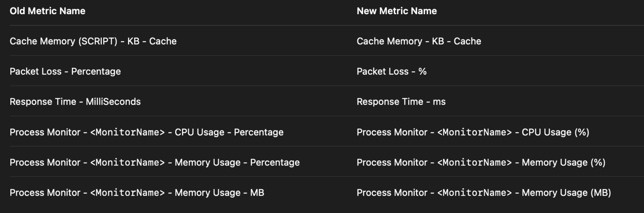Select the Response Time - MilliSeconds cell

(x=75, y=102)
